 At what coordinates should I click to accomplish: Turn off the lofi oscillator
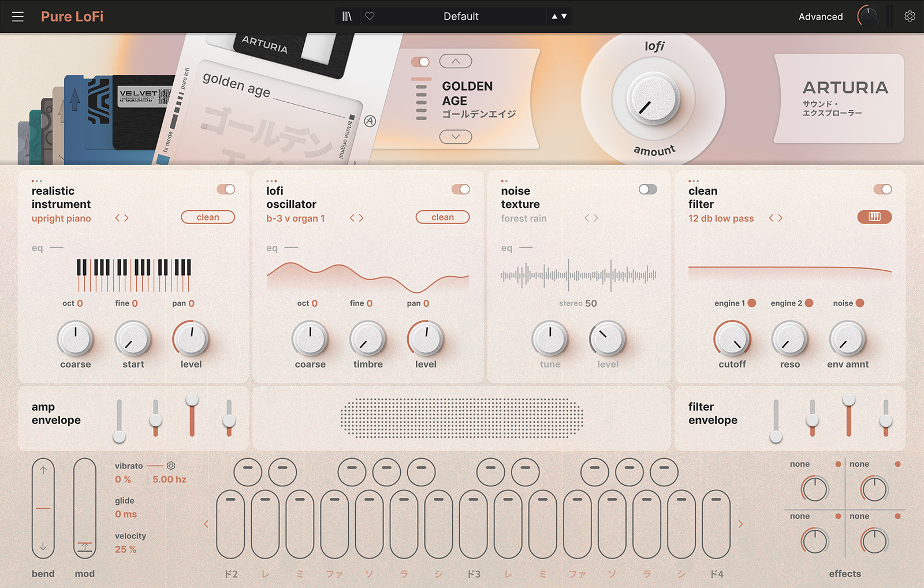pos(460,189)
